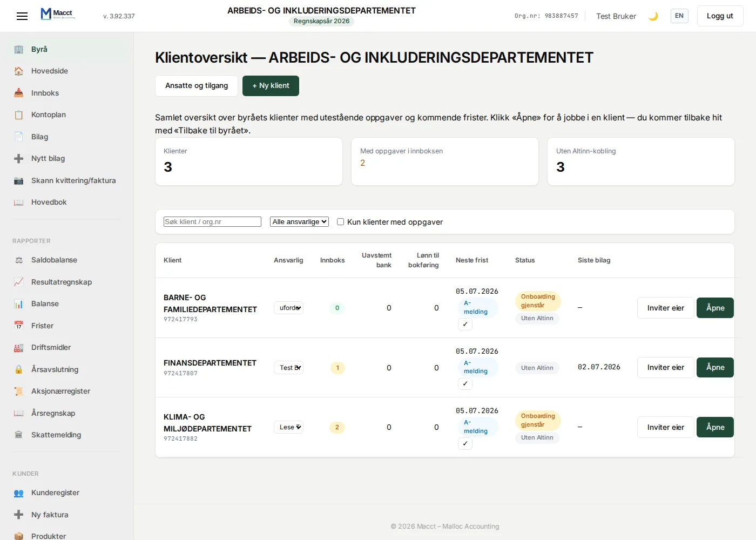Check off A-melding for BARNE- OG FAMILIEDEPARTEMENTET
Viewport: 756px width, 540px height.
(x=465, y=324)
